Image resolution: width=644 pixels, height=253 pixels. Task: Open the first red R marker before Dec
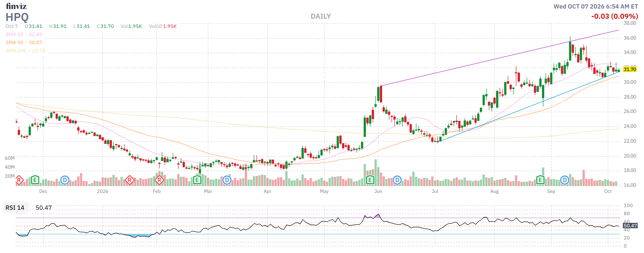(19, 180)
